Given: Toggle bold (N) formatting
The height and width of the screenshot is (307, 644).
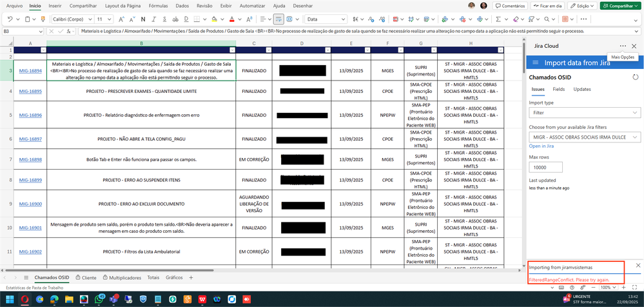Looking at the screenshot, I should click(143, 19).
